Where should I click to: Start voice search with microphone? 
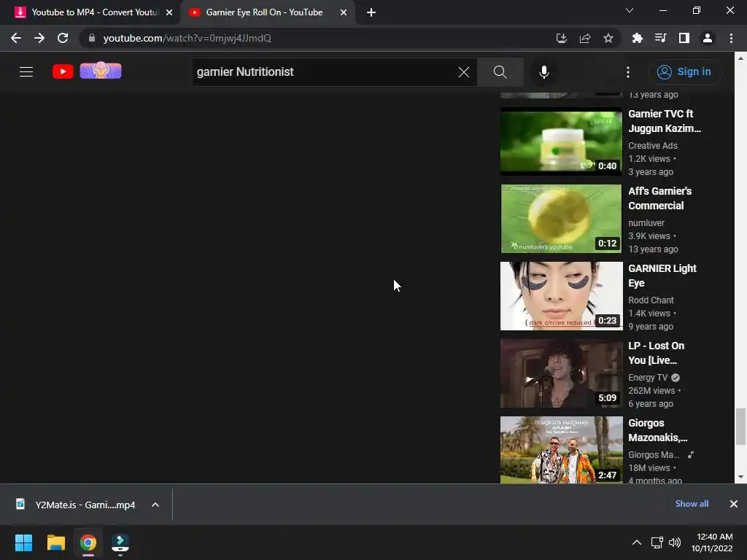point(543,72)
